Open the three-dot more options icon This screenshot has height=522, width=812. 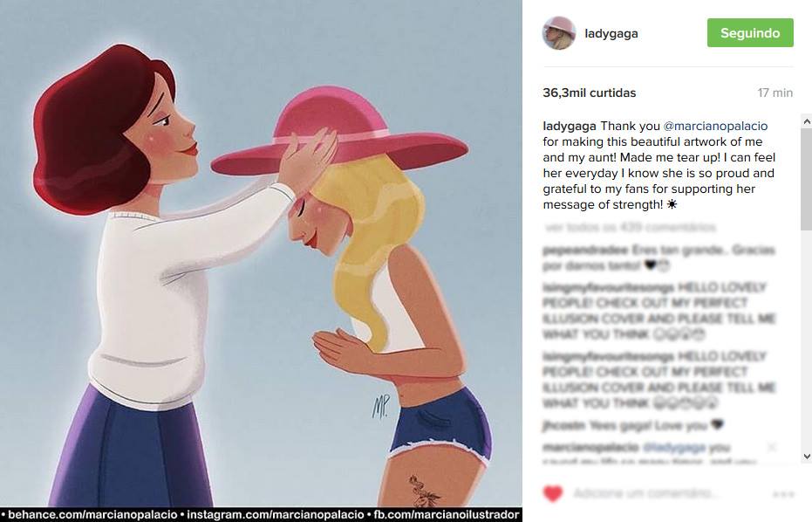pyautogui.click(x=782, y=494)
